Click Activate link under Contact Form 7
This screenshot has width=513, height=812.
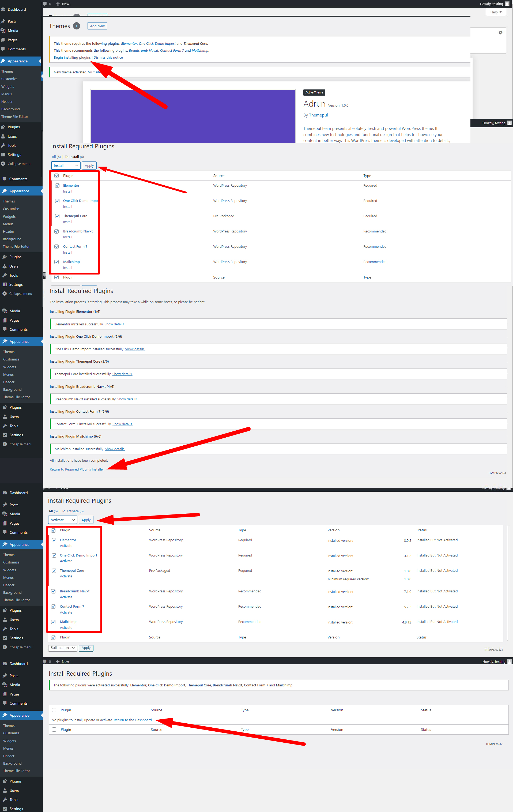coord(66,612)
